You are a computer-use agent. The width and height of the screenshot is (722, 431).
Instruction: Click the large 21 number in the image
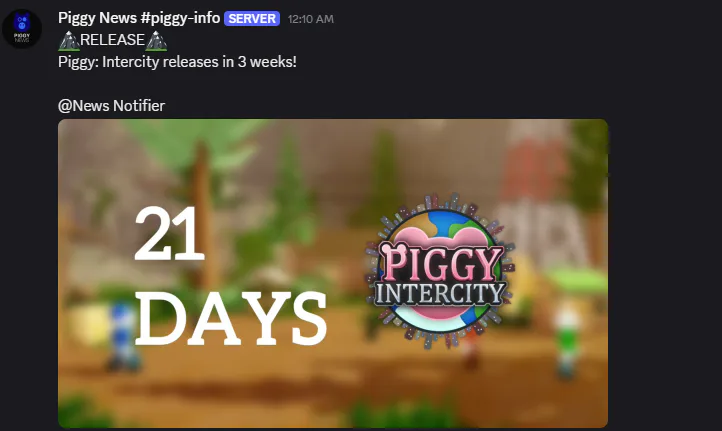(169, 233)
